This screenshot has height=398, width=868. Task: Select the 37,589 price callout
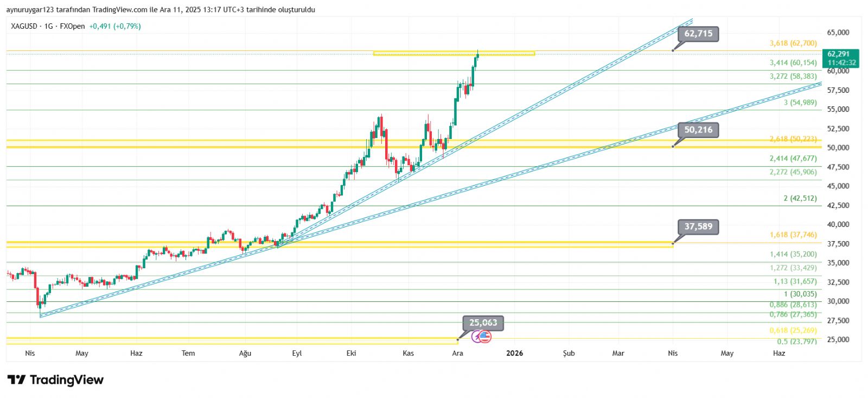coord(698,226)
